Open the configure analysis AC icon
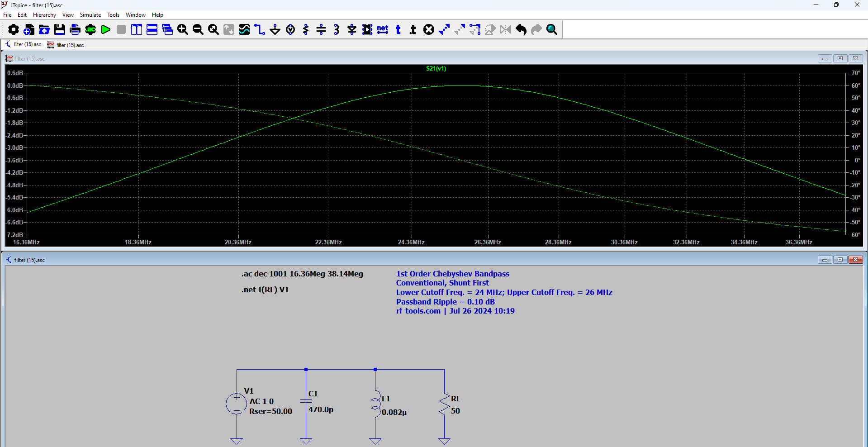This screenshot has width=868, height=447. click(x=90, y=29)
